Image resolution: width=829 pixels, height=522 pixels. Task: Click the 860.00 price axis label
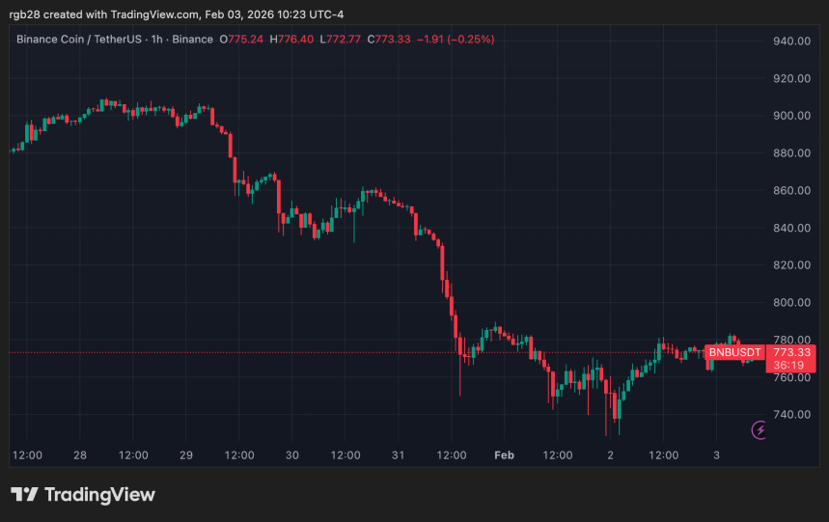tap(791, 190)
